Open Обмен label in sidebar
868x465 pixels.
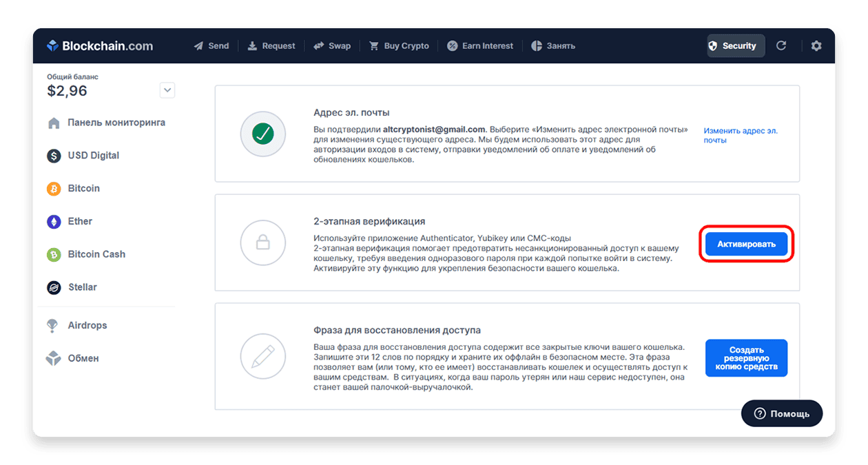click(83, 358)
